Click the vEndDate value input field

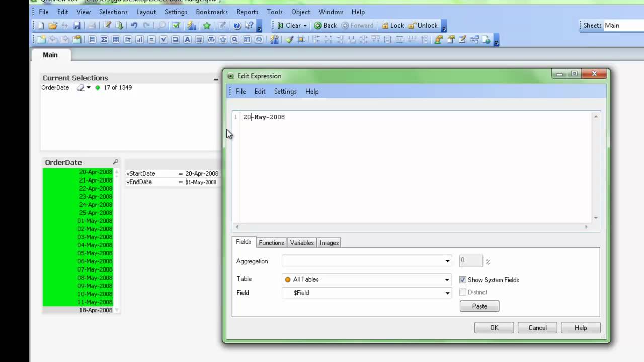(202, 182)
